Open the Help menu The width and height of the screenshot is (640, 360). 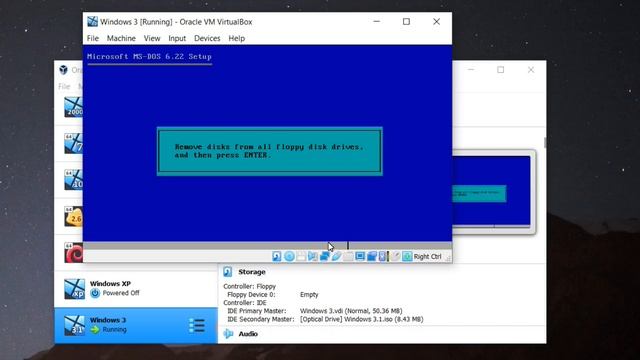coord(237,38)
